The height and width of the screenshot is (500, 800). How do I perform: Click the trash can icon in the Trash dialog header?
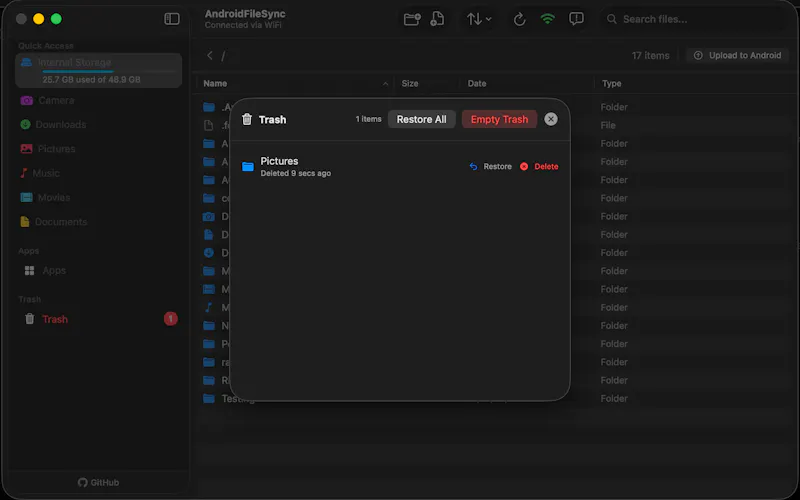point(247,119)
